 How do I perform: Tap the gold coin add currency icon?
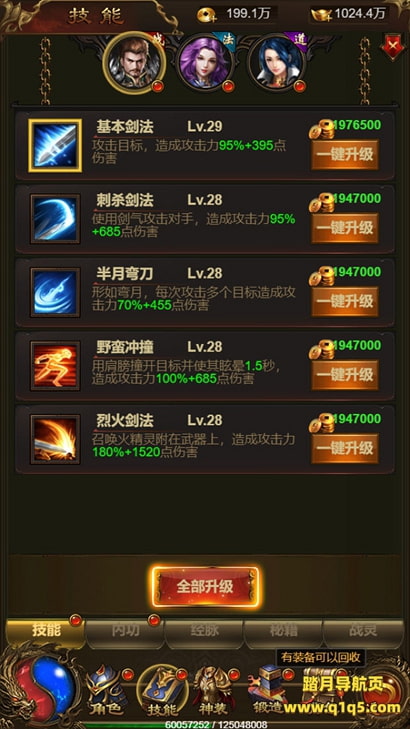(x=205, y=14)
